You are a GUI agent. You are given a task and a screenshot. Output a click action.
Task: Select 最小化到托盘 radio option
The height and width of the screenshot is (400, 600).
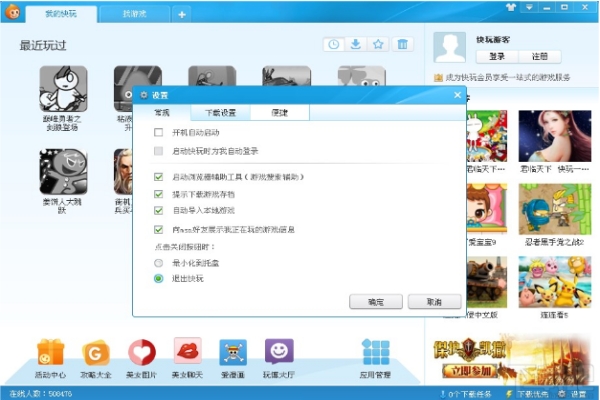[158, 263]
